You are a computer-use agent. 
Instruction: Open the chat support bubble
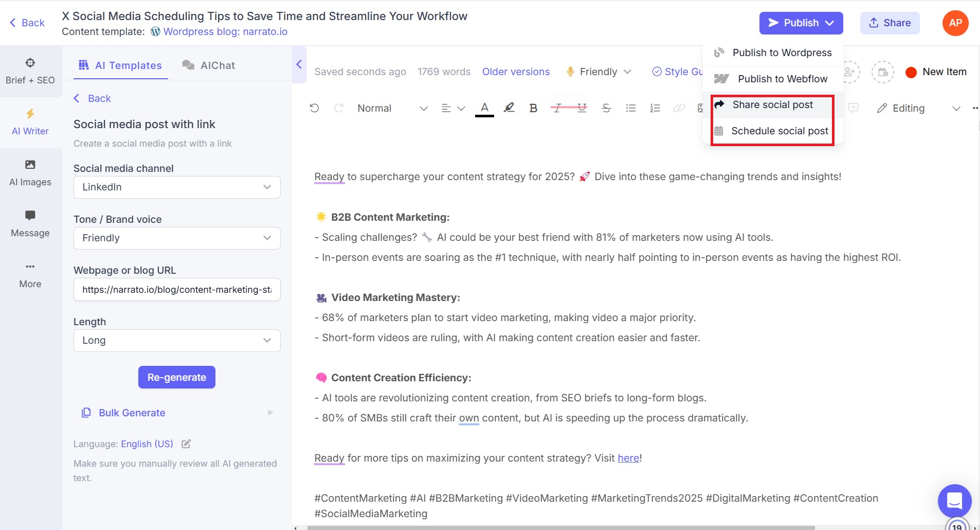[954, 501]
